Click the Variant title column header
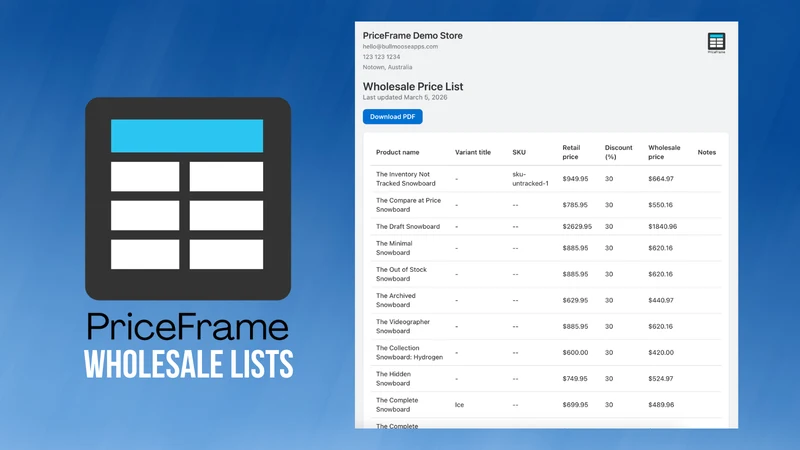 [x=473, y=152]
